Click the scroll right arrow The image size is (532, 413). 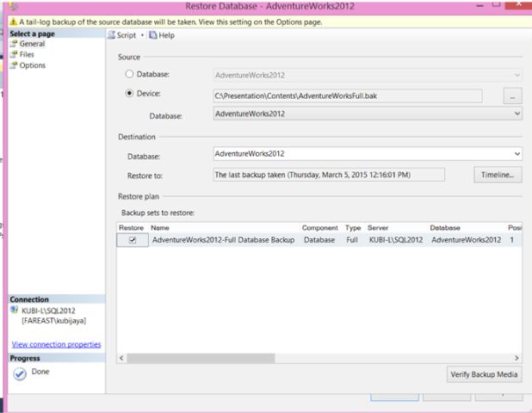point(517,358)
